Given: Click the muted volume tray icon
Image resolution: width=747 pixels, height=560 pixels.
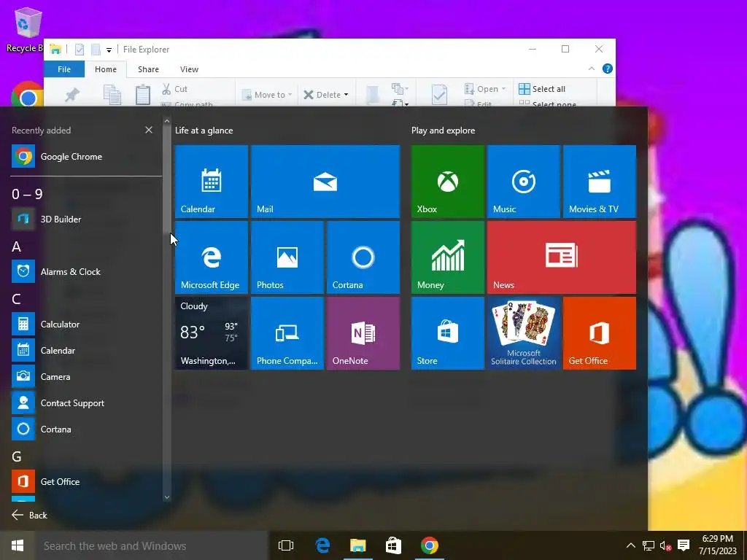Looking at the screenshot, I should point(665,545).
